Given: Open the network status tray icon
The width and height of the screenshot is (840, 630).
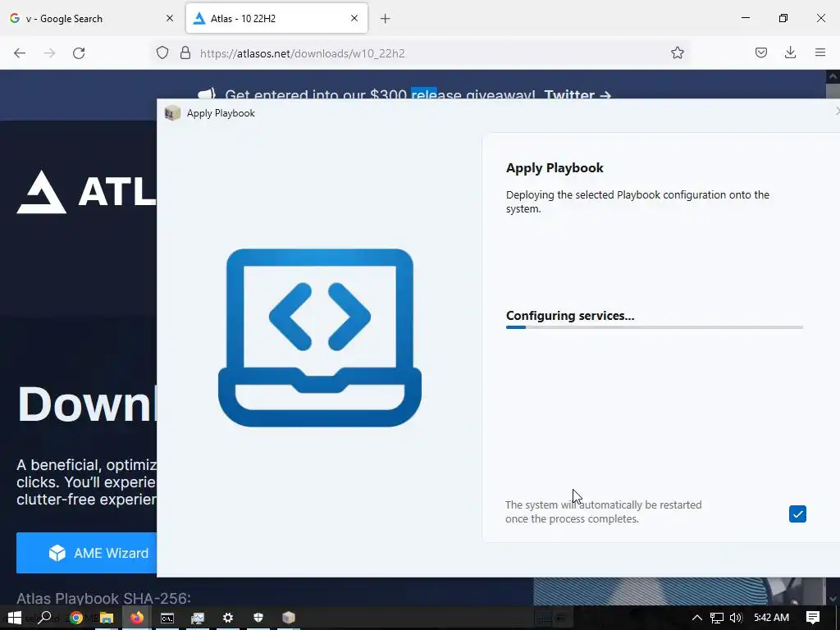Looking at the screenshot, I should pos(716,618).
